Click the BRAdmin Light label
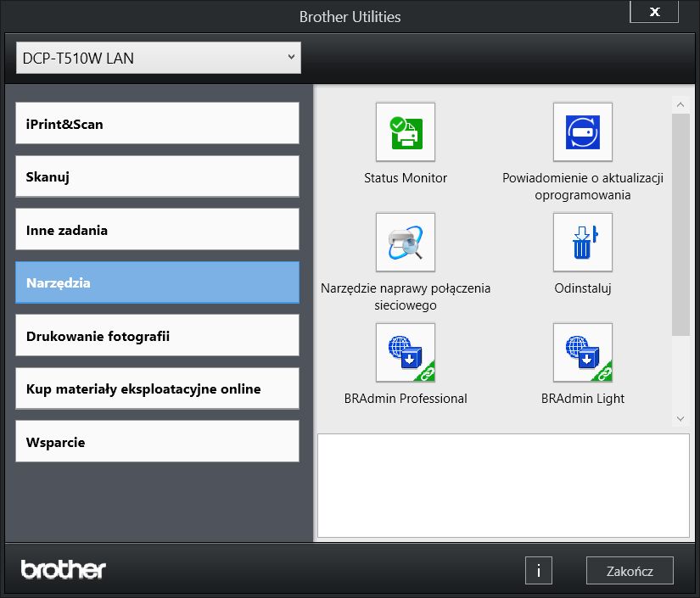The height and width of the screenshot is (598, 700). click(583, 399)
